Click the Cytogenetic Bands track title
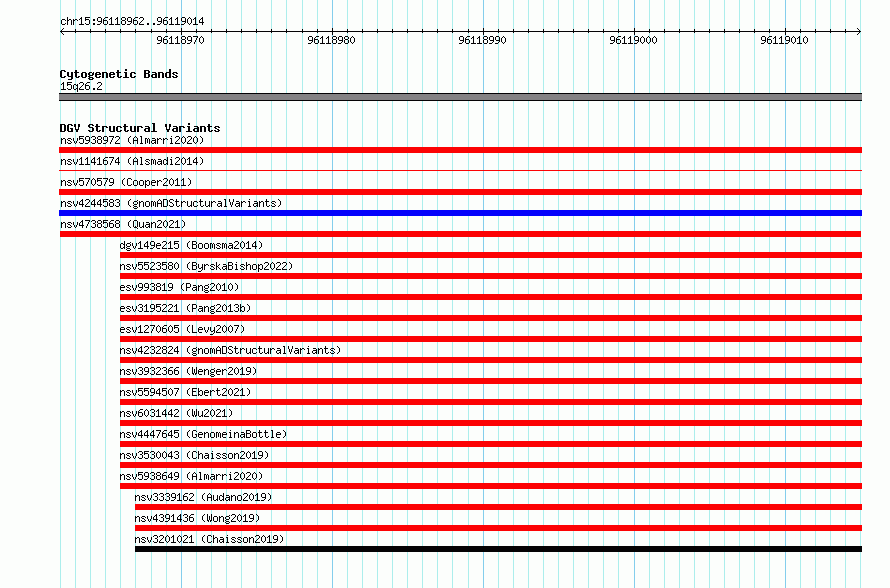This screenshot has width=890, height=588. point(119,74)
